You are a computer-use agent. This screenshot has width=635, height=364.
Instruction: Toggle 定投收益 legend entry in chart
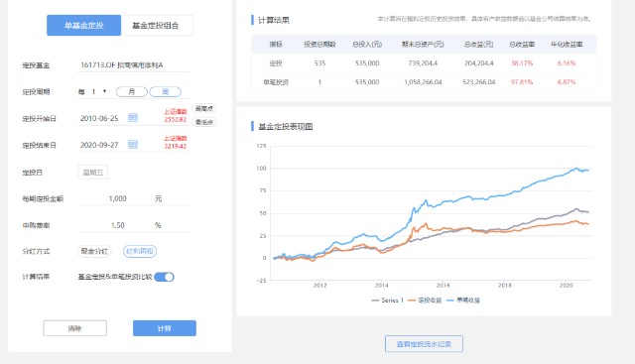click(425, 300)
